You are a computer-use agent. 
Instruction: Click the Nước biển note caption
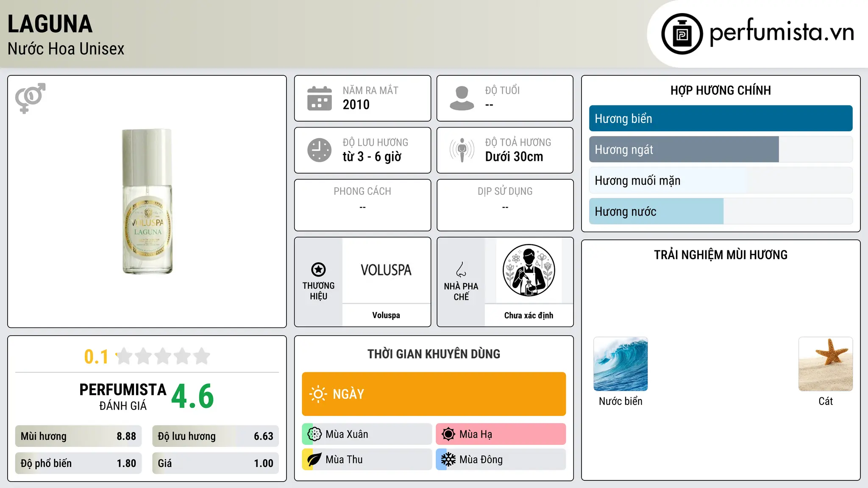(x=620, y=401)
